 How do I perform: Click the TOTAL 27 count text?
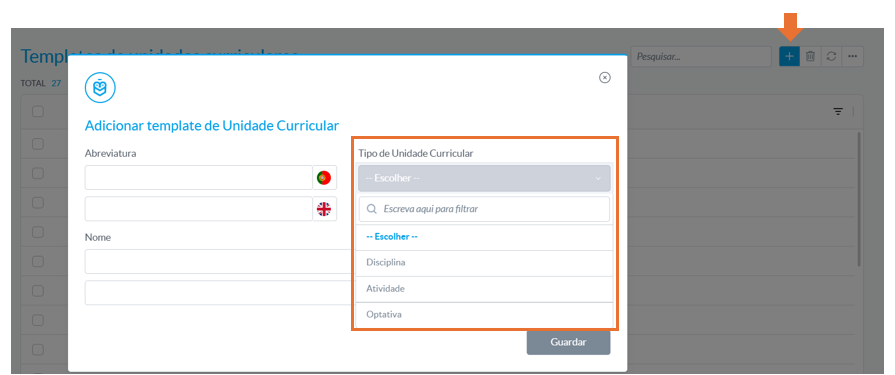tap(41, 83)
